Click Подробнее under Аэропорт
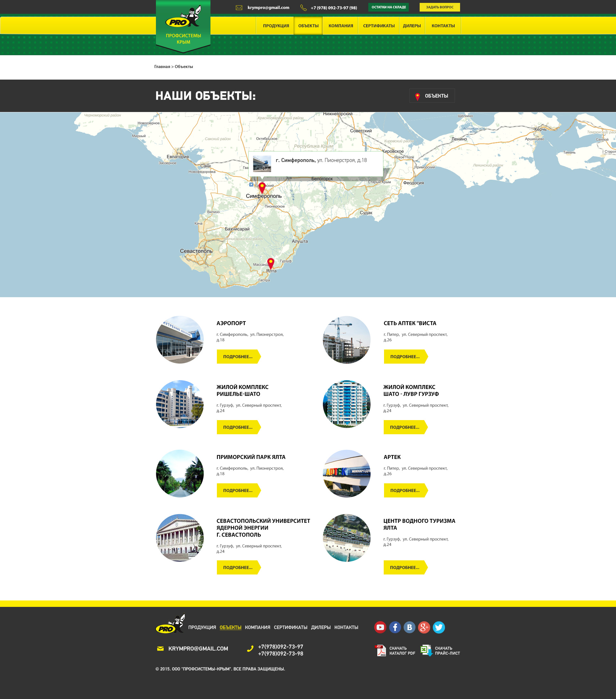This screenshot has height=699, width=616. pyautogui.click(x=238, y=357)
